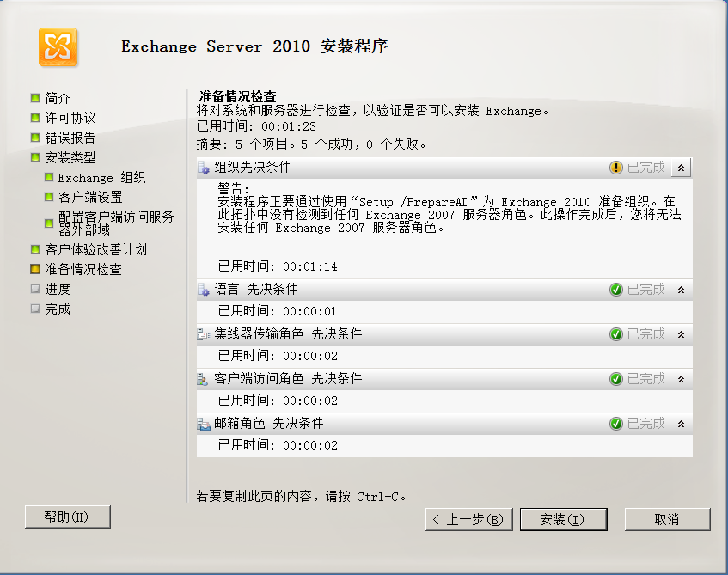Click the green step marker beside 简介

[x=35, y=97]
